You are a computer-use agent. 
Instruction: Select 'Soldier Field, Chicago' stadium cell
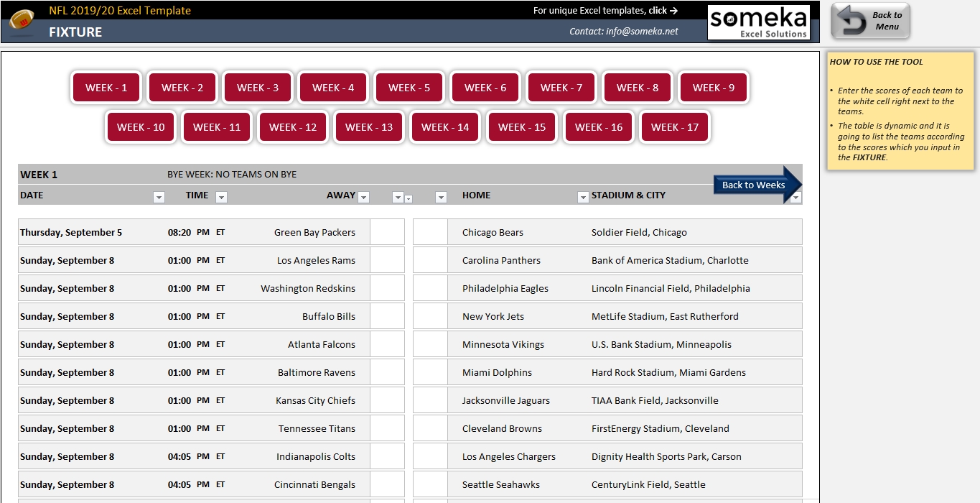639,232
